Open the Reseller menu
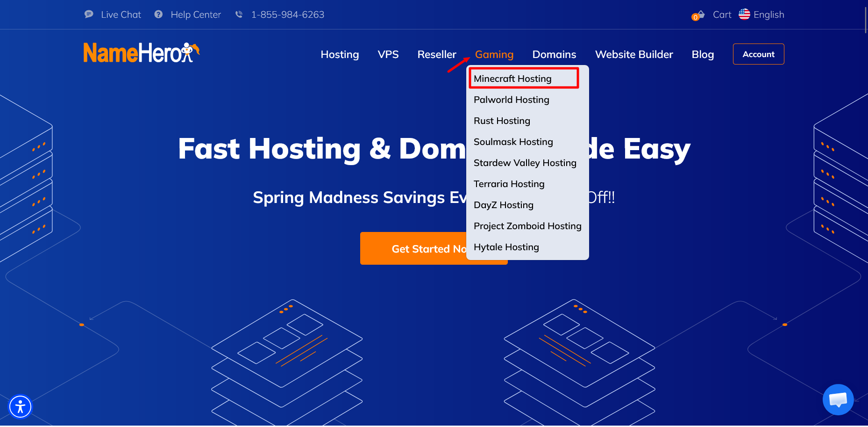The height and width of the screenshot is (427, 868). coord(437,54)
